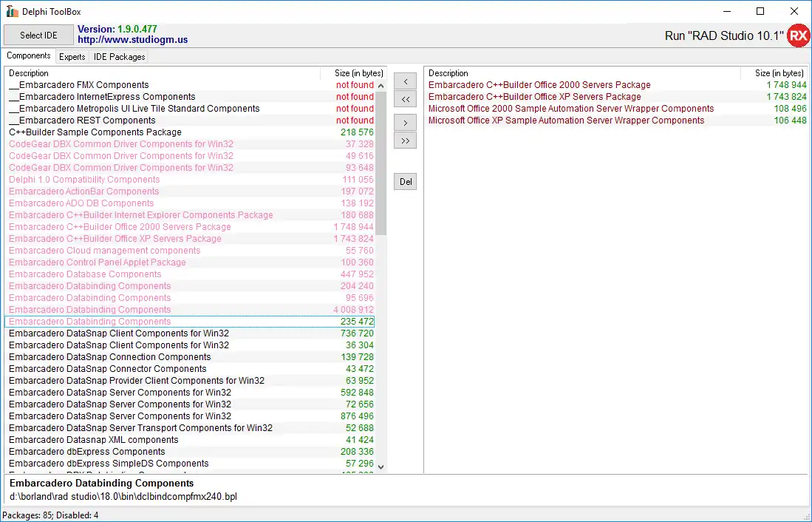812x522 pixels.
Task: Select Databinding Components row sized 4 008 912
Action: point(191,310)
